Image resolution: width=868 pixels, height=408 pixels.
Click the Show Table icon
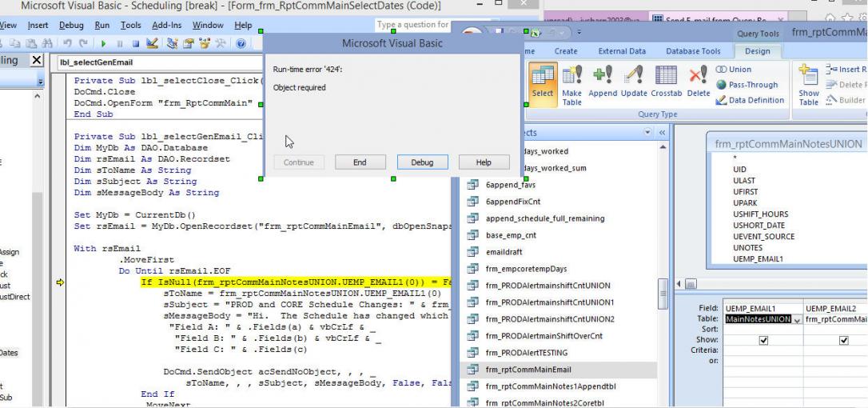click(809, 85)
